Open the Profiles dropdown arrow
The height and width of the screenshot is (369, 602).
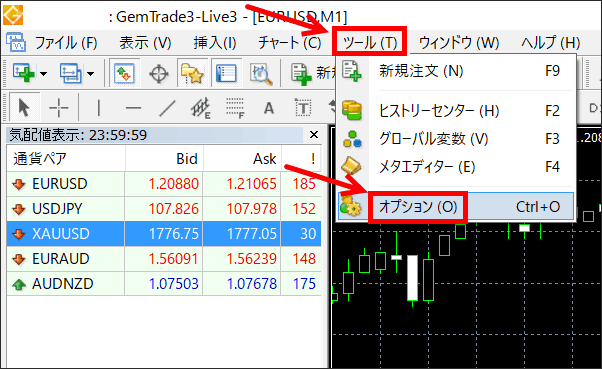click(x=91, y=73)
